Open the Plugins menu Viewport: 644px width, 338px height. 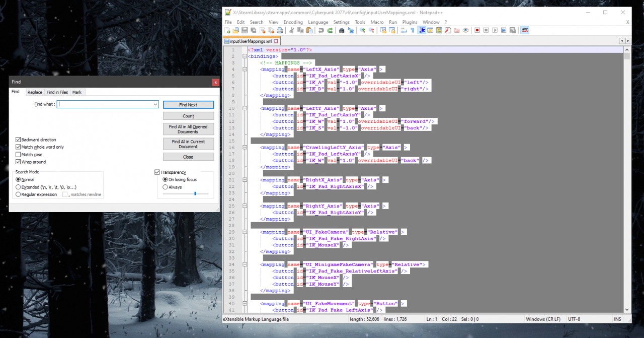click(x=410, y=22)
